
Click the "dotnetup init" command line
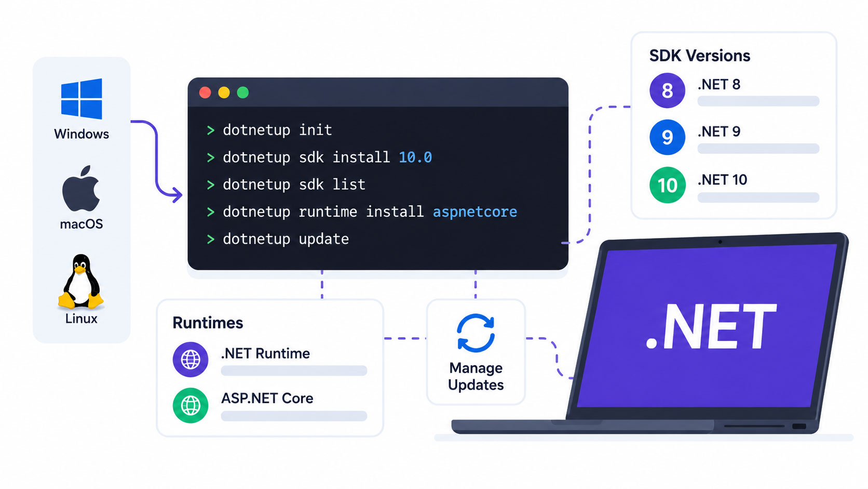point(277,130)
